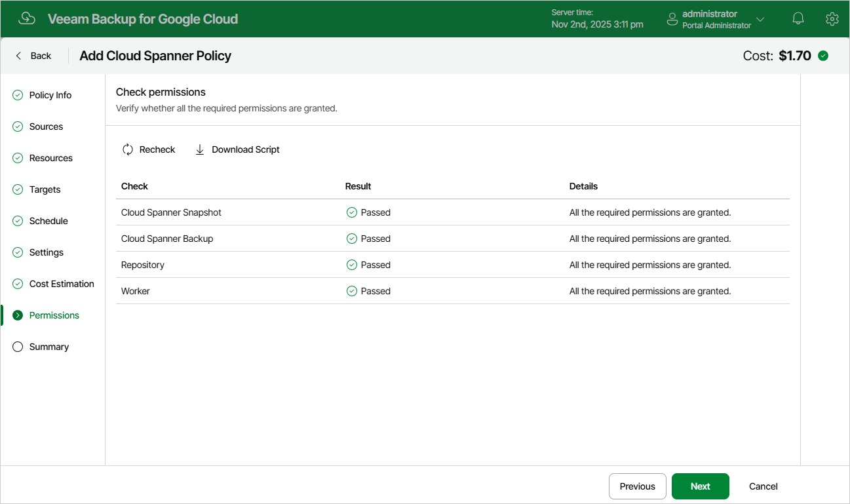
Task: Click the administrator user avatar icon
Action: (672, 19)
